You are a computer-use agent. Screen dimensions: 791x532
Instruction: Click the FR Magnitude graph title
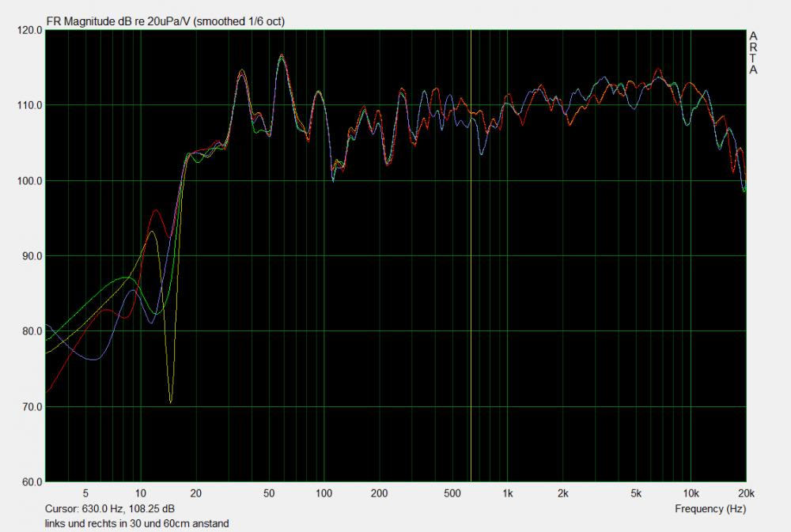point(165,21)
